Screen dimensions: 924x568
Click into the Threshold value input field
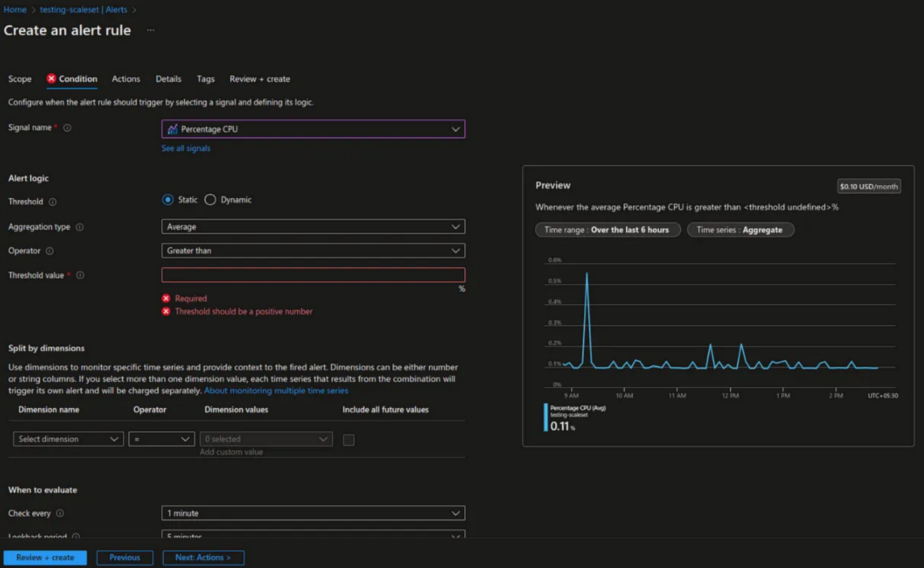point(313,275)
